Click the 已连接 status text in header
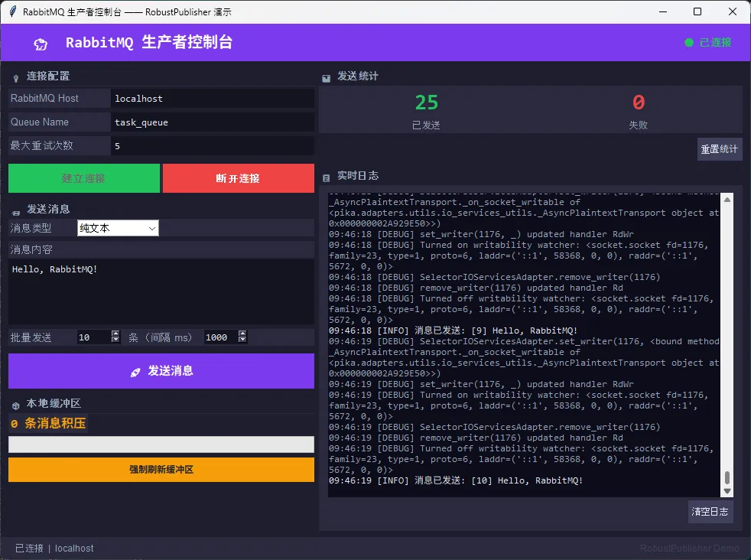The height and width of the screenshot is (560, 751). (x=716, y=43)
